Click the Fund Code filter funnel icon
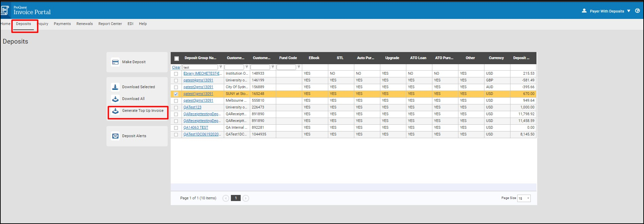The image size is (644, 224). coord(299,67)
